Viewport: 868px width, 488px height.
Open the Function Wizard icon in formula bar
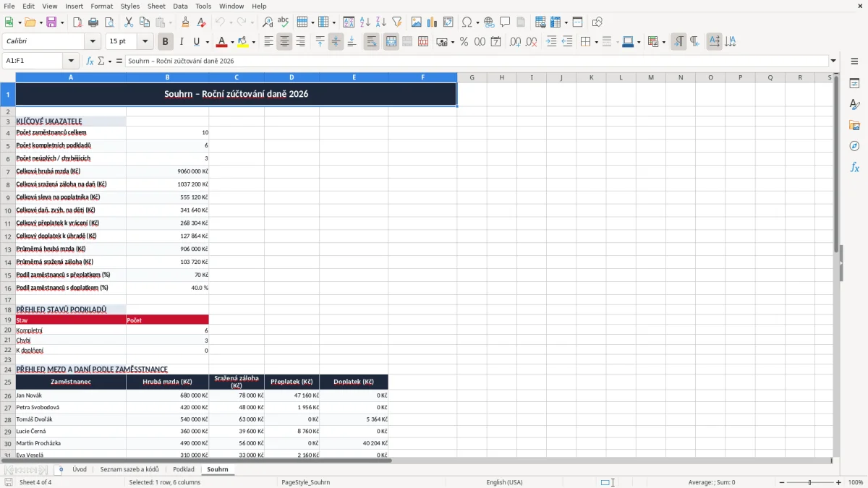pyautogui.click(x=90, y=61)
